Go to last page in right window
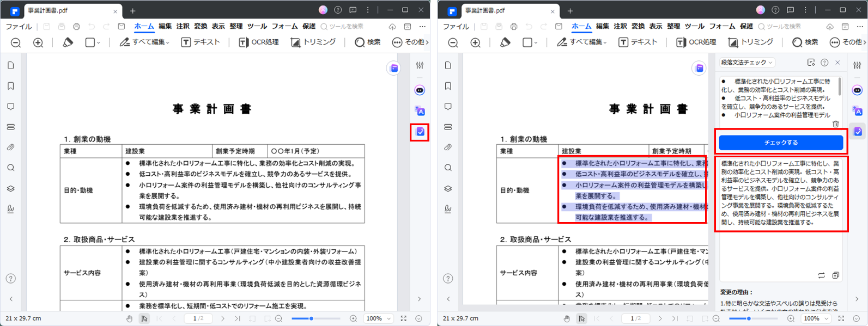Viewport: 868px width, 326px height. coord(675,318)
